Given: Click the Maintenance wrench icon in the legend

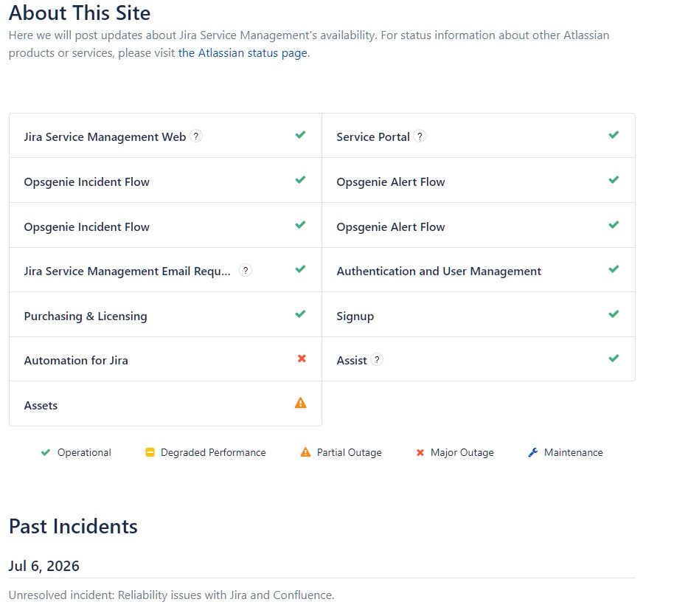Looking at the screenshot, I should 533,452.
